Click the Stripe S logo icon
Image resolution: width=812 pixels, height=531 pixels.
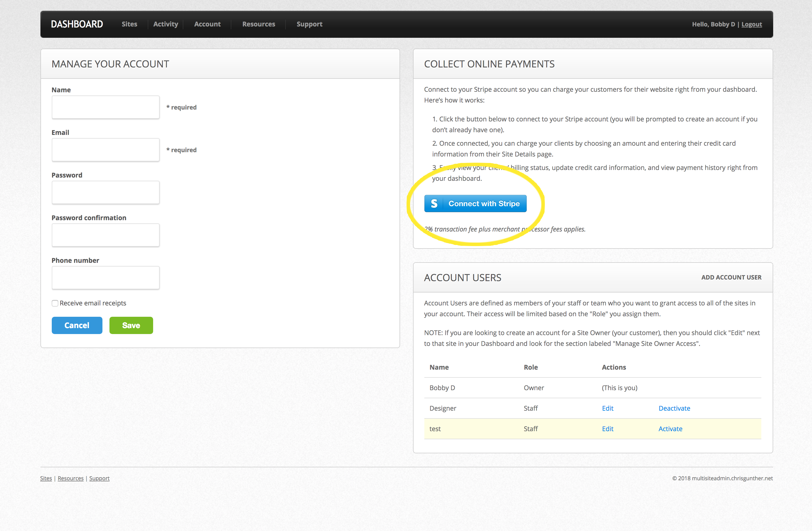tap(434, 203)
